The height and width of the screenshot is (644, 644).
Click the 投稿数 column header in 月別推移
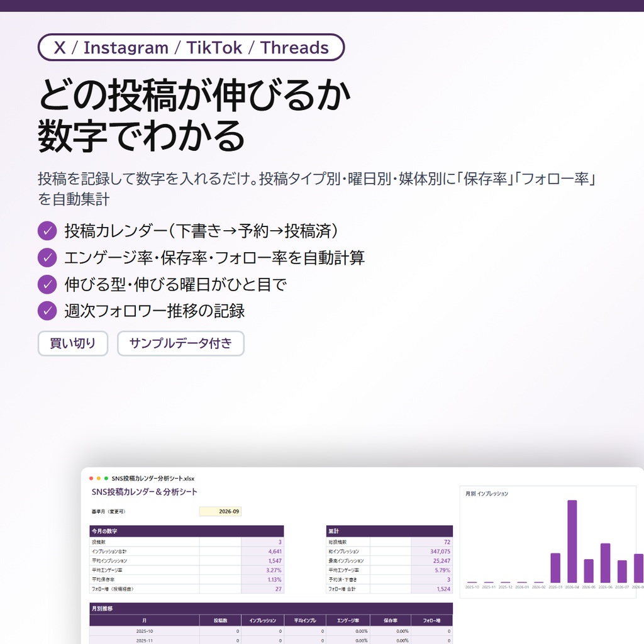(x=220, y=621)
